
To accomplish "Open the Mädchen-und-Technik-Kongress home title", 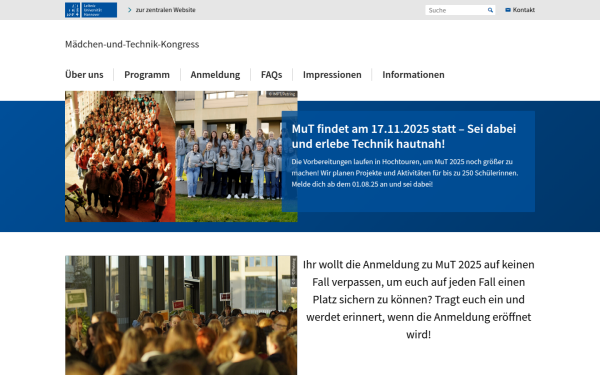I will 132,44.
